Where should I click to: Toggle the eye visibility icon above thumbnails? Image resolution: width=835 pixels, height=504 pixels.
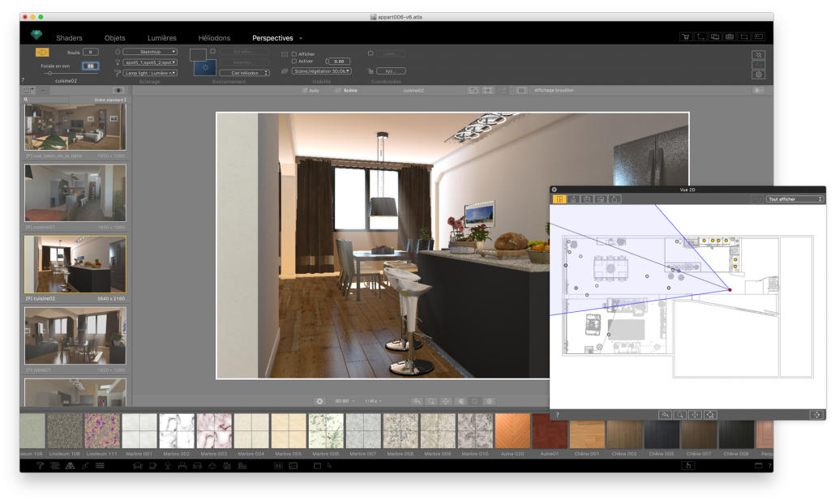coord(118,91)
